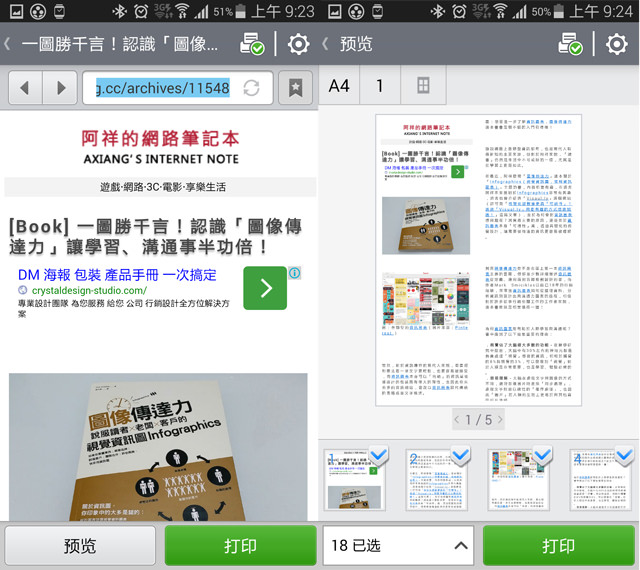Uncheck page 3 thumbnail checkmark
The image size is (640, 570).
pyautogui.click(x=540, y=458)
